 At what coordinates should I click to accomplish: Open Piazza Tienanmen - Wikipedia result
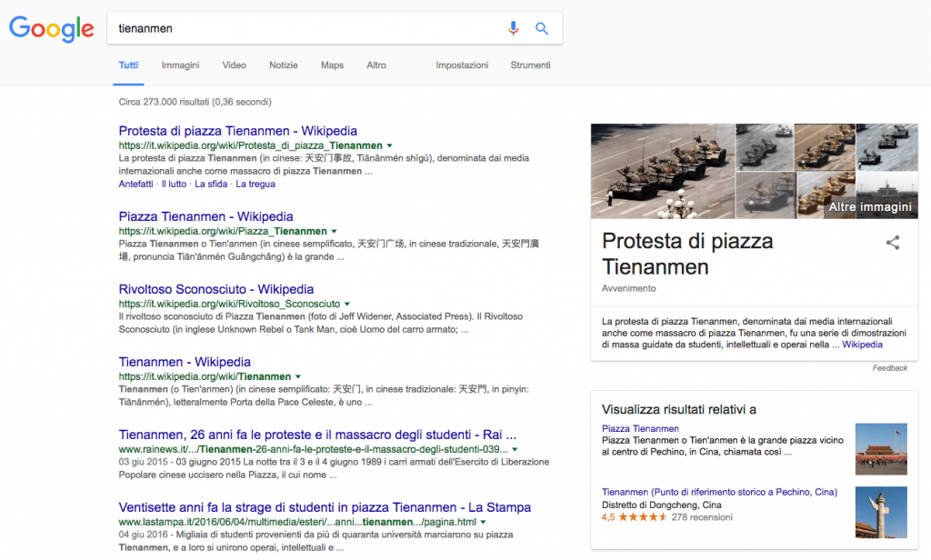206,216
